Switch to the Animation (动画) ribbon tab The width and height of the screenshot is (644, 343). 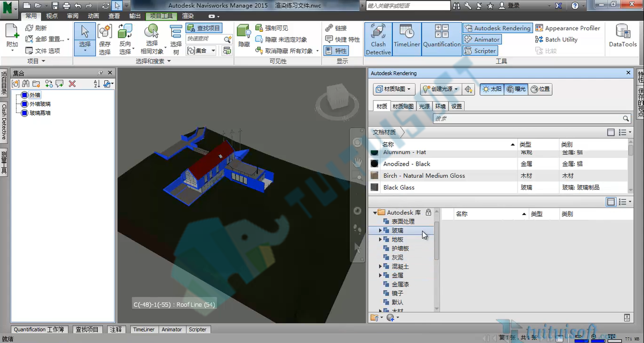pyautogui.click(x=94, y=16)
